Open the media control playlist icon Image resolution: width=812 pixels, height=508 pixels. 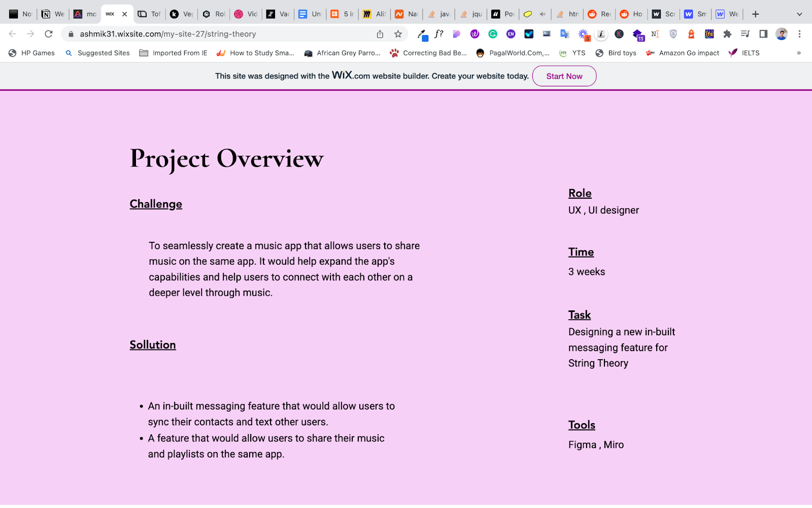(x=745, y=34)
